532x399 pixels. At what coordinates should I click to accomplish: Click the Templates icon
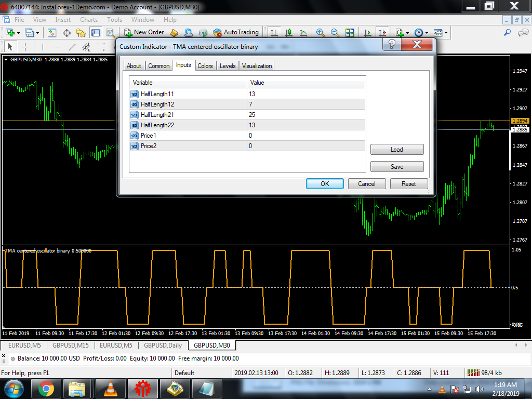coord(438,33)
